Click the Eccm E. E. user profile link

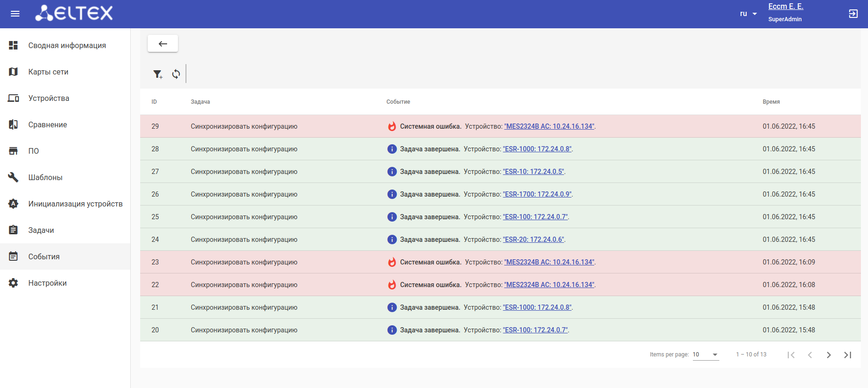click(785, 7)
